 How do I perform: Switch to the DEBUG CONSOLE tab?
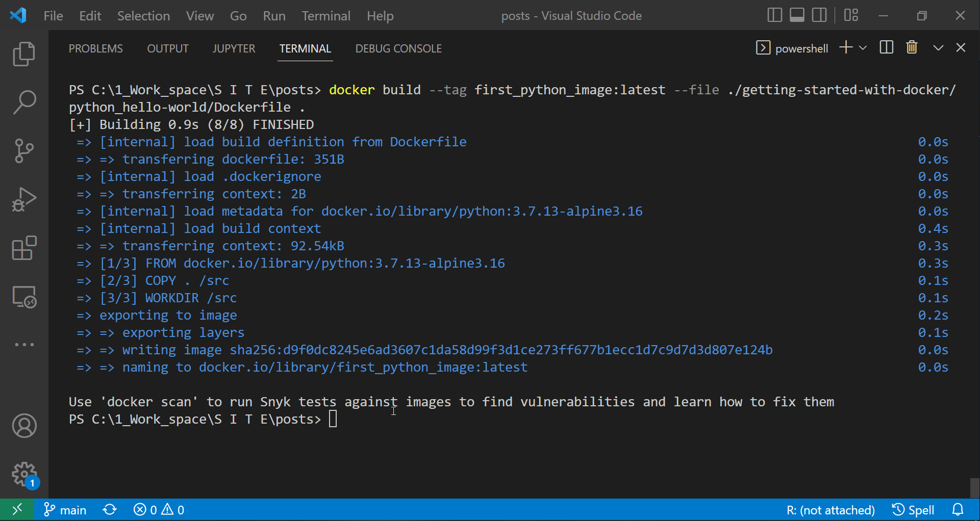pos(398,48)
